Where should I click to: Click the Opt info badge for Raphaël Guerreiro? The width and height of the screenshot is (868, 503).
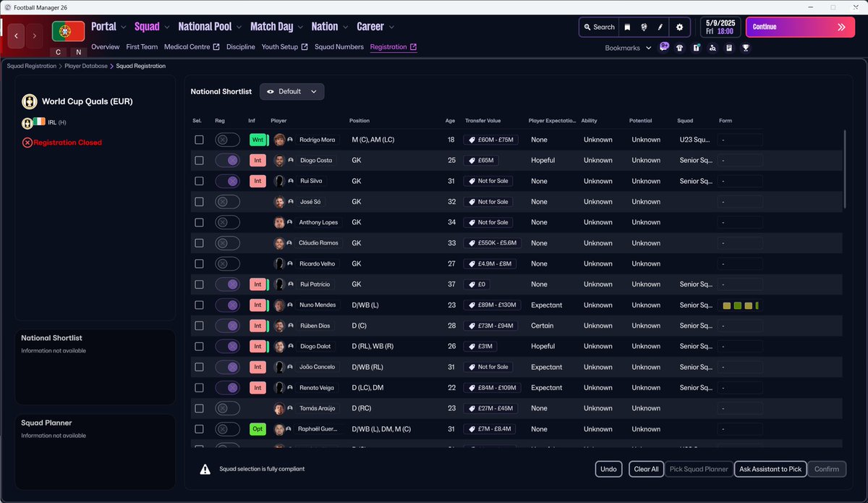(258, 429)
